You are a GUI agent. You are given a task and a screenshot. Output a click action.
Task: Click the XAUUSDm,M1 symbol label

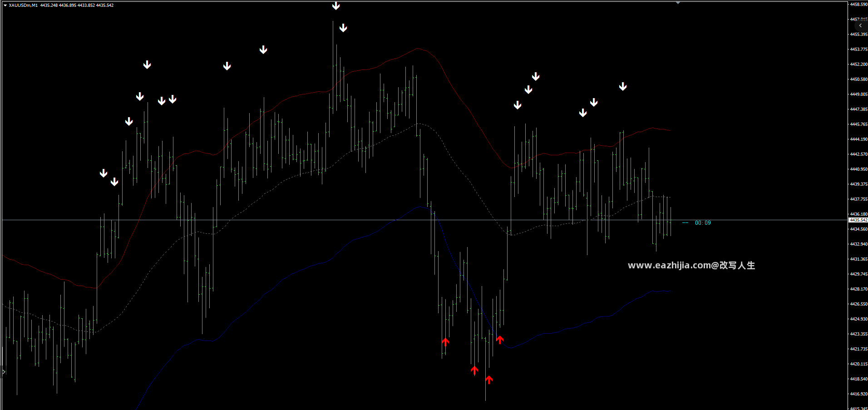point(23,5)
